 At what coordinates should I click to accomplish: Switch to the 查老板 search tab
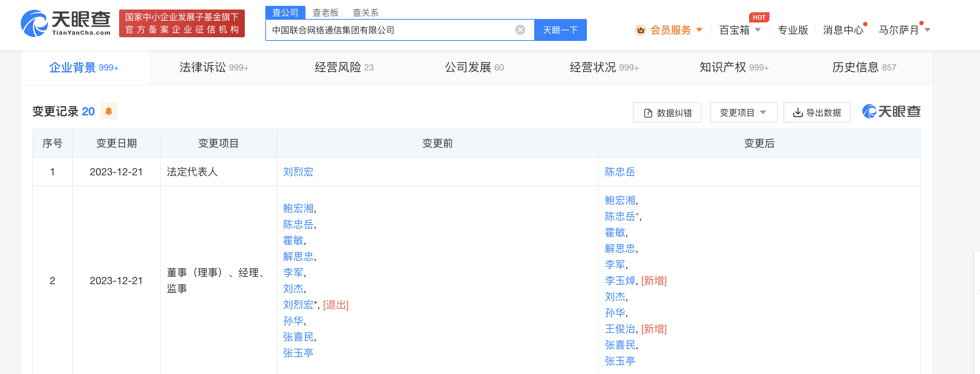point(325,12)
